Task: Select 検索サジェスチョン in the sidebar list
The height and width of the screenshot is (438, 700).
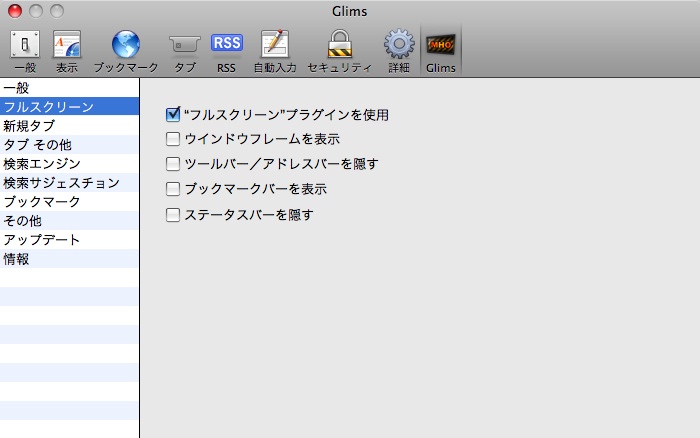Action: [x=69, y=183]
